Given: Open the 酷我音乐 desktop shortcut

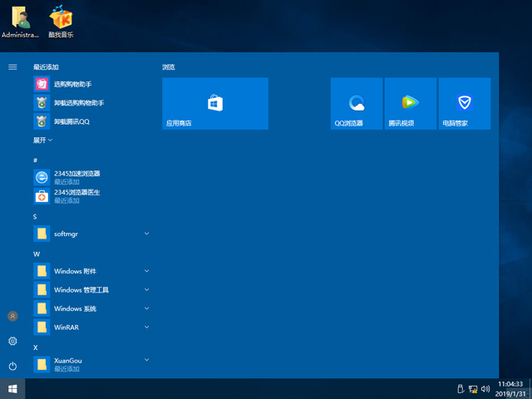Looking at the screenshot, I should (60, 22).
